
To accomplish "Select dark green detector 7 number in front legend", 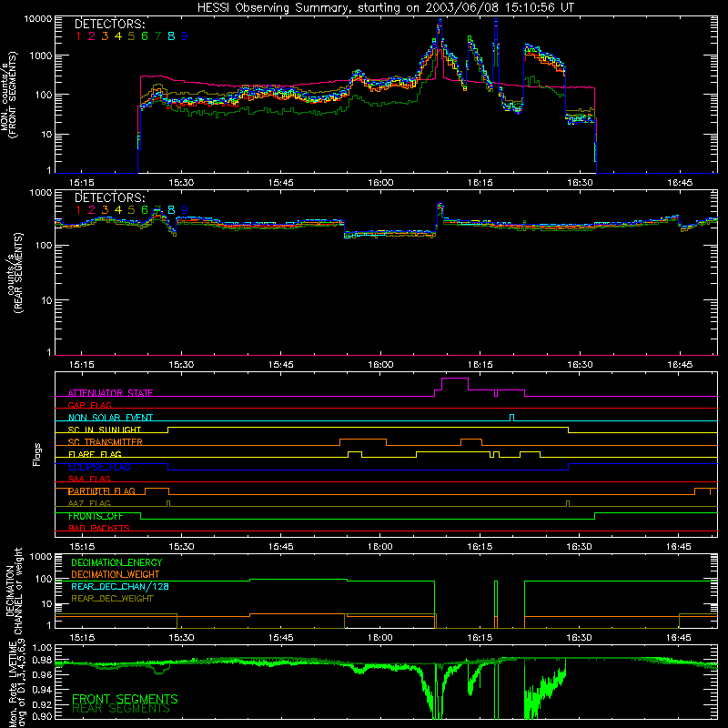I will point(157,36).
